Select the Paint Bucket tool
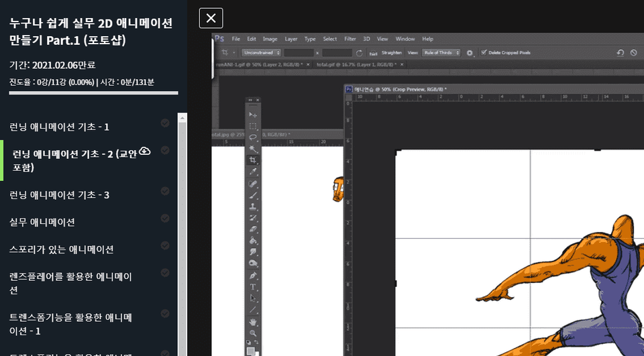Viewport: 644px width, 356px height. (x=253, y=241)
